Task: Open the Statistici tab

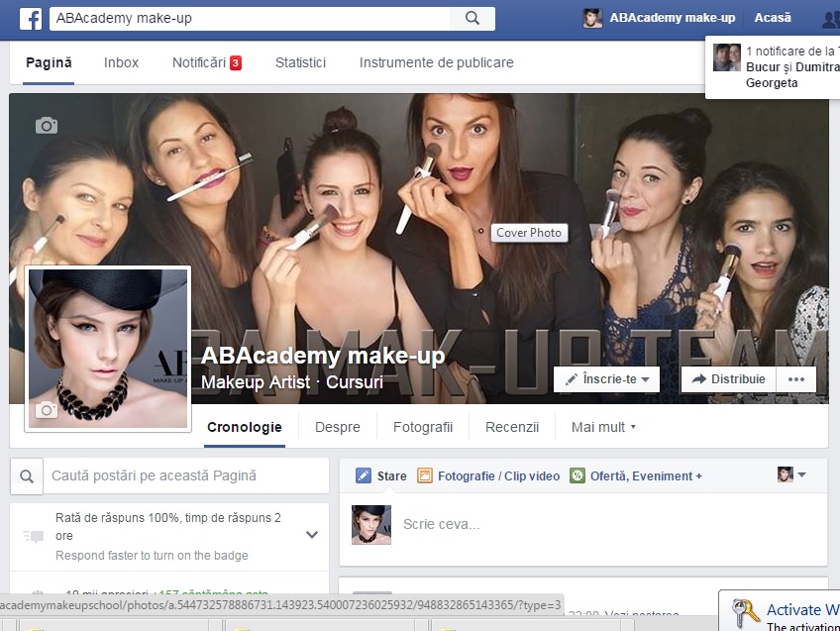Action: [300, 62]
